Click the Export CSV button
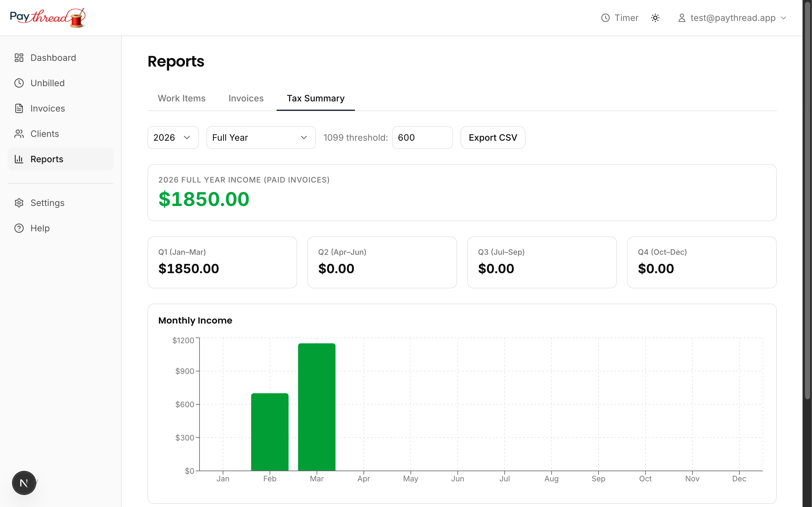This screenshot has height=507, width=812. (x=492, y=138)
